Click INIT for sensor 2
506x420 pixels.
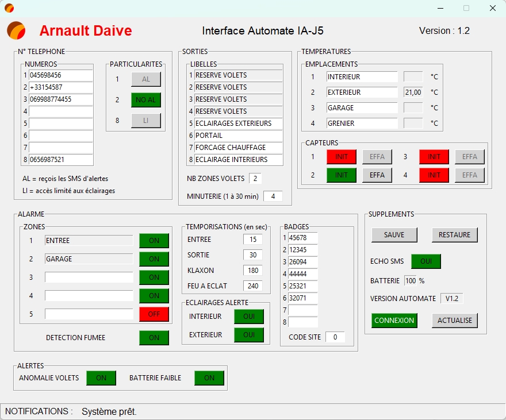tap(342, 175)
